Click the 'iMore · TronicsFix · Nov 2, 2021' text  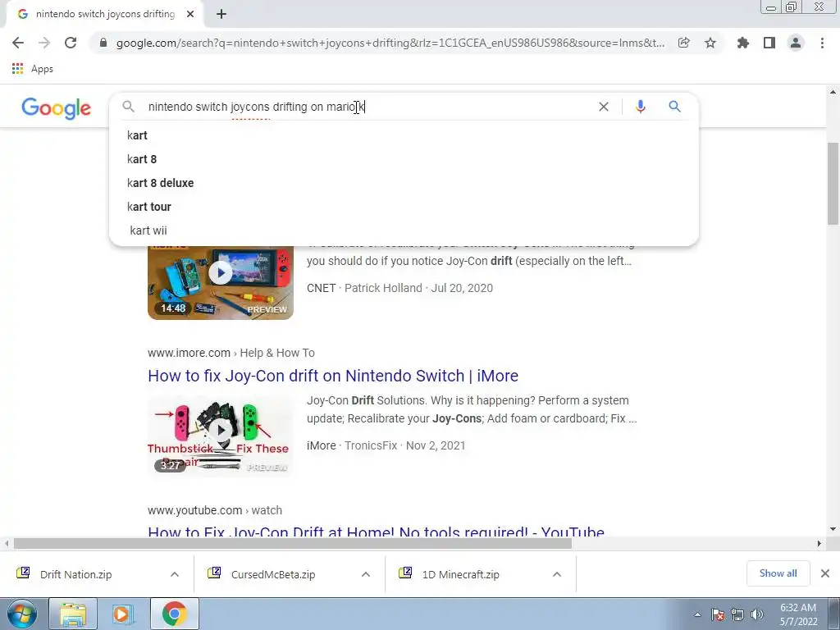pyautogui.click(x=386, y=445)
